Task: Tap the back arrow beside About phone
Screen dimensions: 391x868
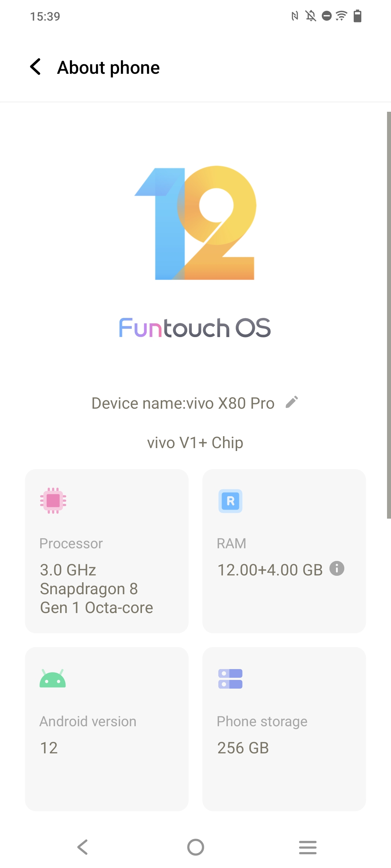Action: pos(35,67)
